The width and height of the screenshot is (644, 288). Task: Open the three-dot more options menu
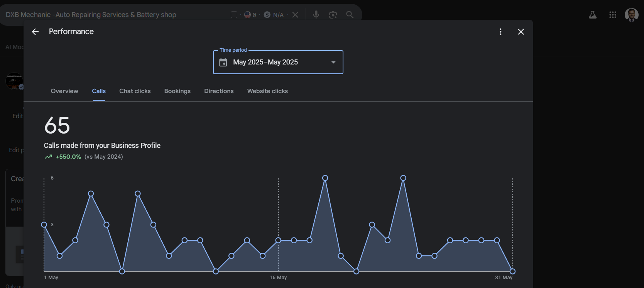500,32
